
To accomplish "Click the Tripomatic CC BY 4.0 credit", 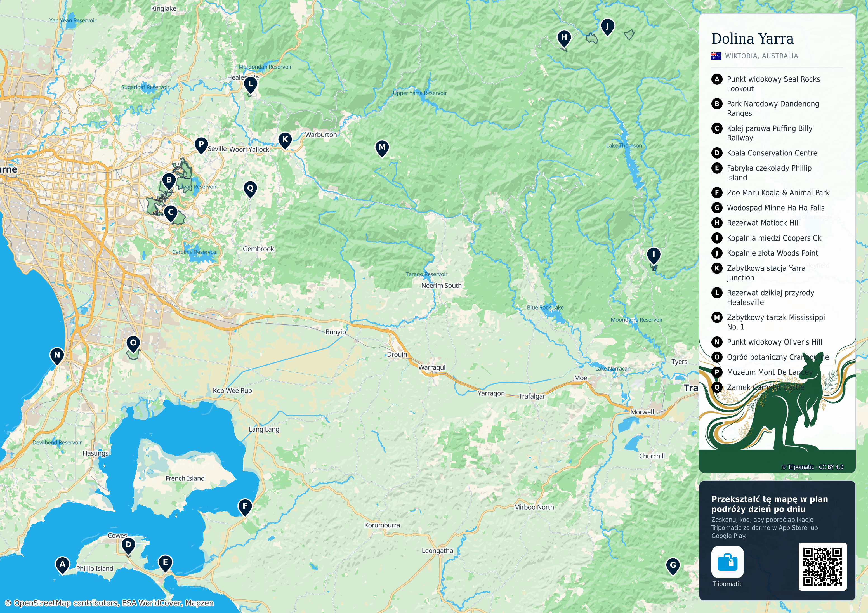I will pos(812,467).
